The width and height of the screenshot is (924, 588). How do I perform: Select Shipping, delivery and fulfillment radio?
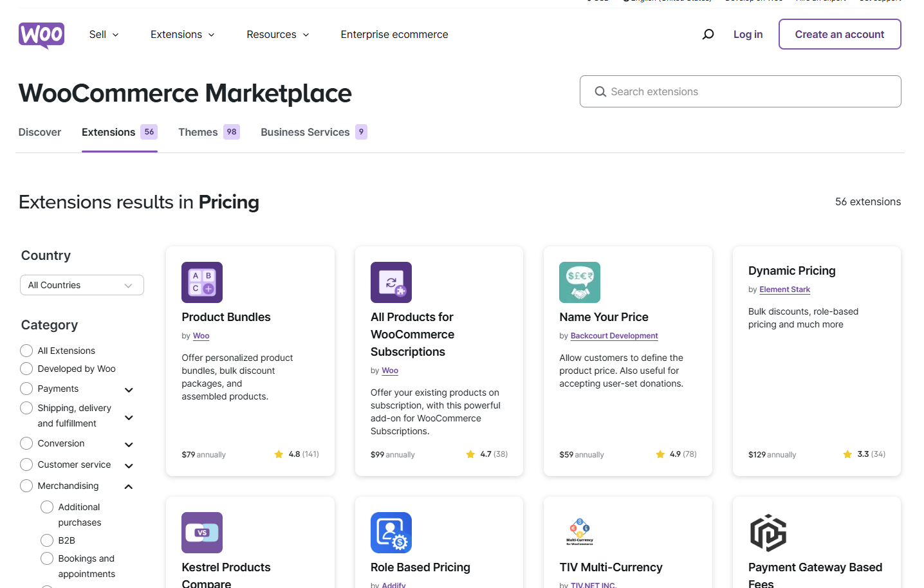click(x=26, y=408)
